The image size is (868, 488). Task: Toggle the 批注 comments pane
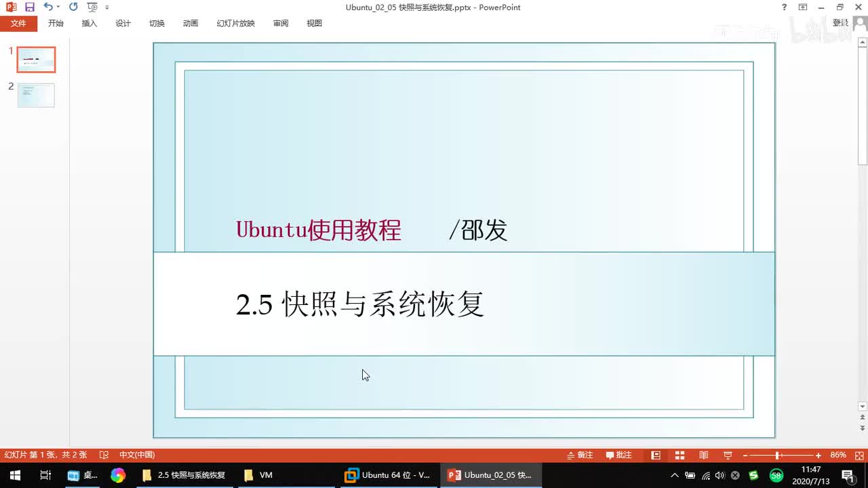tap(619, 455)
